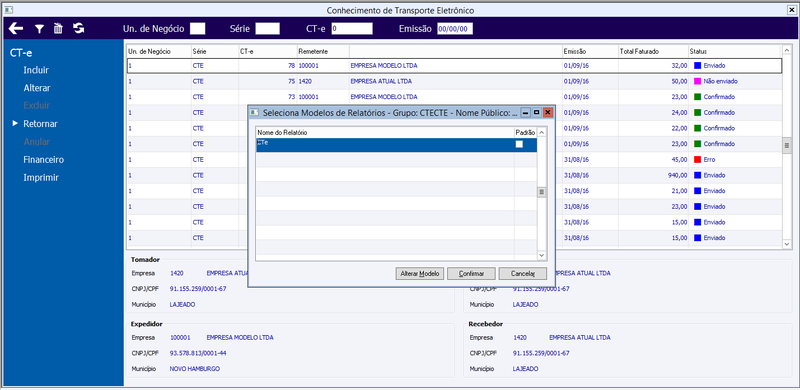The image size is (800, 390).
Task: Click Expedidor CNPJ 93.578.813/0001-44
Action: pyautogui.click(x=198, y=353)
